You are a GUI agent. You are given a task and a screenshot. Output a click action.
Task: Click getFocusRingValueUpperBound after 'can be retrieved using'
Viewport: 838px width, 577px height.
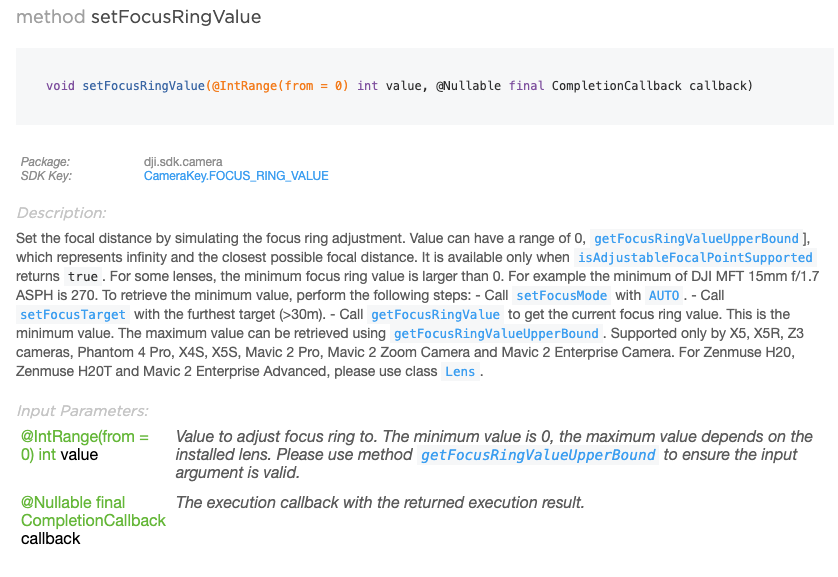(496, 333)
